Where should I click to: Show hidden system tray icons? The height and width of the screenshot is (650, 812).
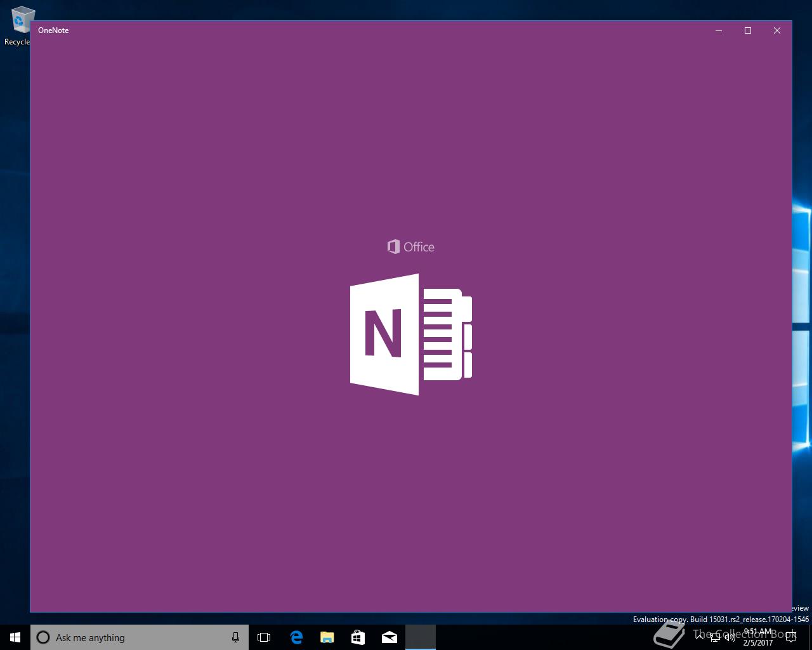pyautogui.click(x=700, y=637)
